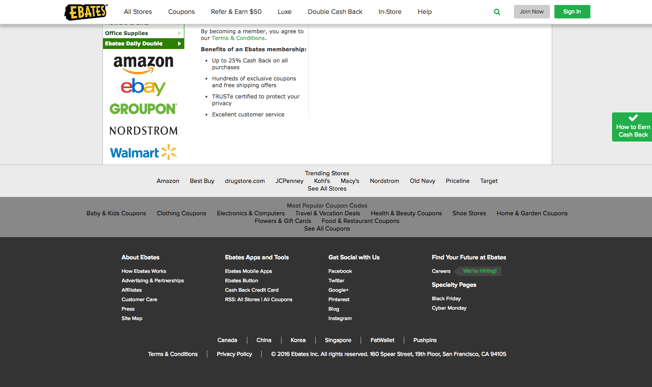Screen dimensions: 652x387
Task: Open the Help menu item
Action: (425, 12)
